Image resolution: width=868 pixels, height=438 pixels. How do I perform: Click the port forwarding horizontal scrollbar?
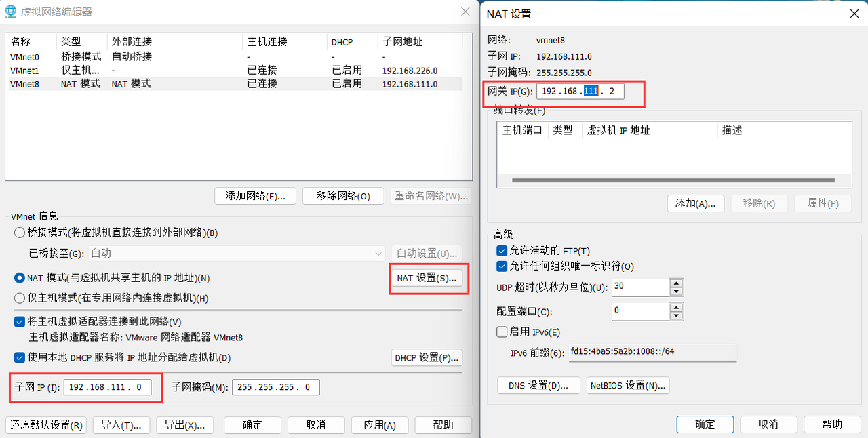674,181
